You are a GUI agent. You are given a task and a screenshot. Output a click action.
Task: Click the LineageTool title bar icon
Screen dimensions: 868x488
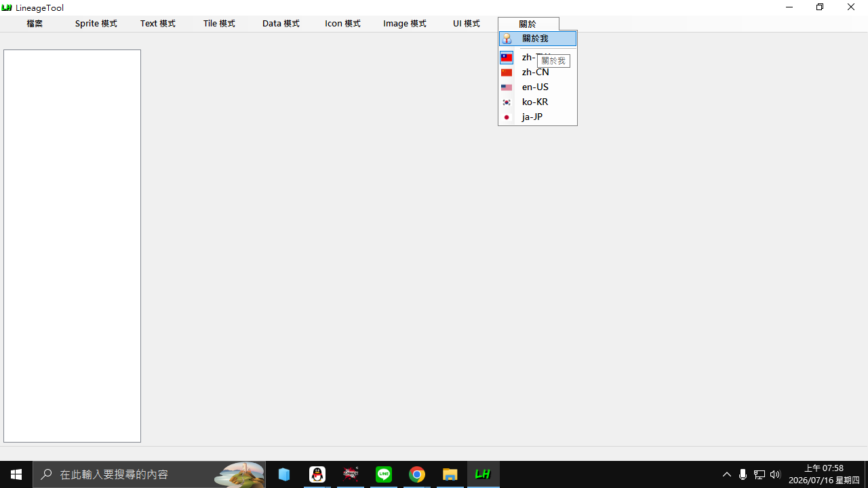point(7,7)
